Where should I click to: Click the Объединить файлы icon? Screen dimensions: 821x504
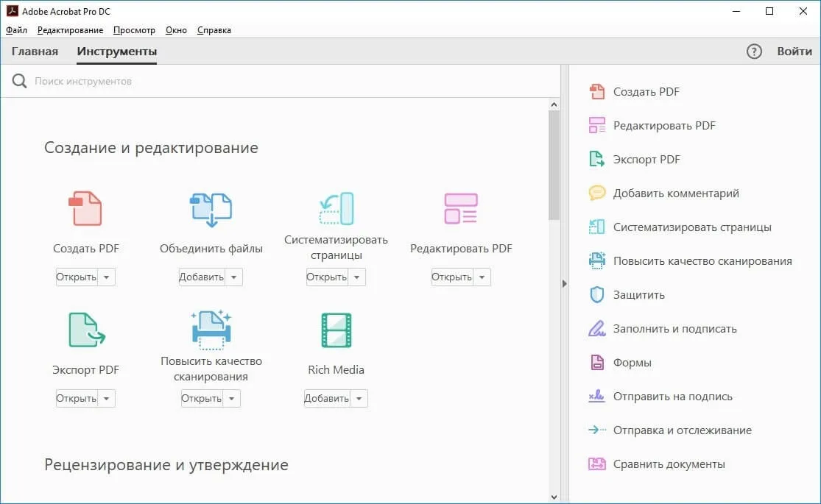[x=210, y=208]
